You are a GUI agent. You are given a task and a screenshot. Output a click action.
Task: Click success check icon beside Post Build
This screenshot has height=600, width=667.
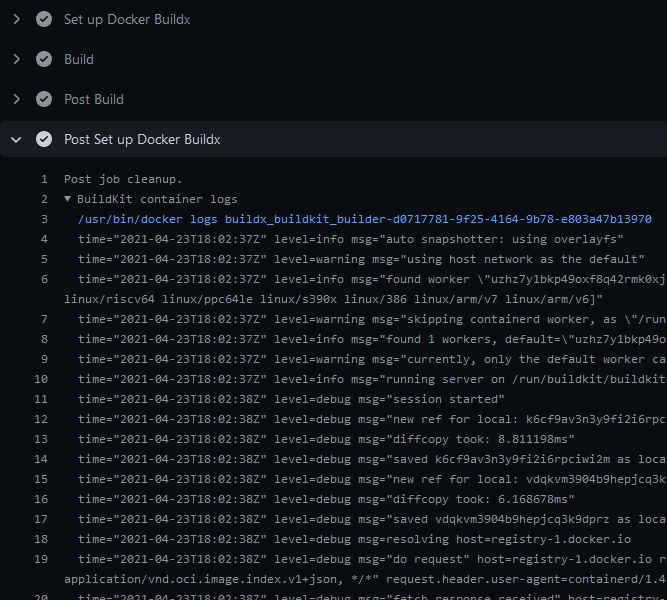coord(44,99)
